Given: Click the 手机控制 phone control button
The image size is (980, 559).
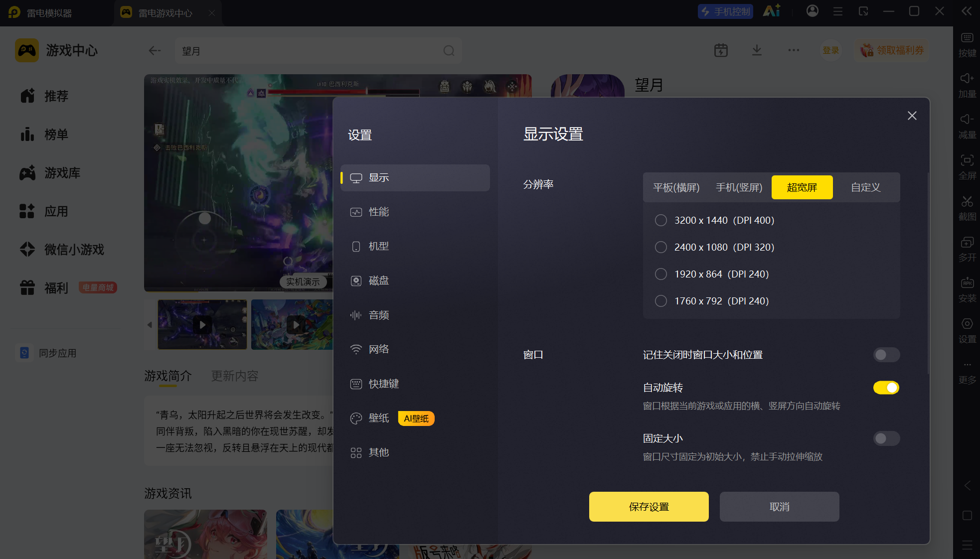Looking at the screenshot, I should [x=725, y=11].
